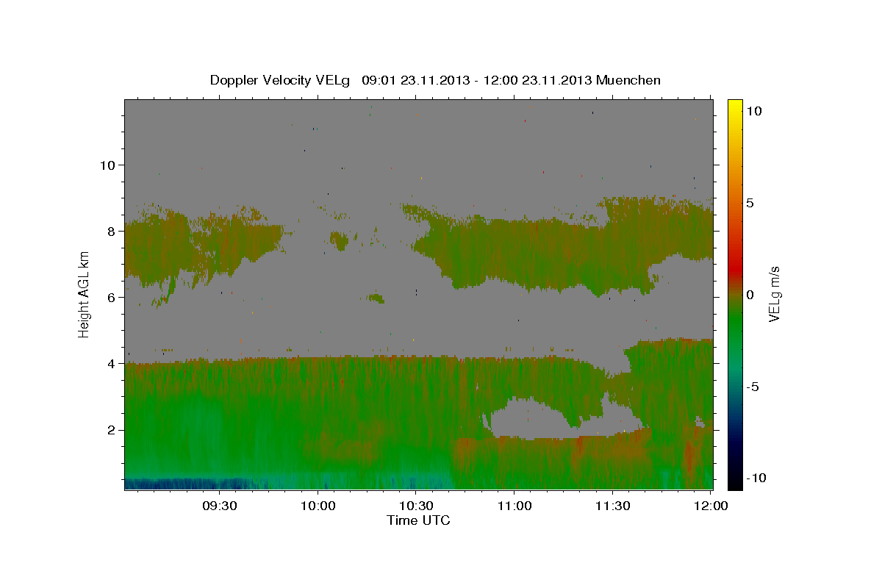The image size is (882, 588).
Task: Click the '11:30' time axis label
Action: click(612, 506)
